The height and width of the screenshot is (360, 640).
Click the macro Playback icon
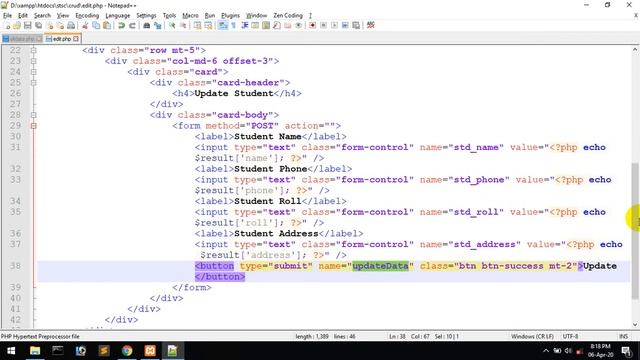tap(334, 25)
